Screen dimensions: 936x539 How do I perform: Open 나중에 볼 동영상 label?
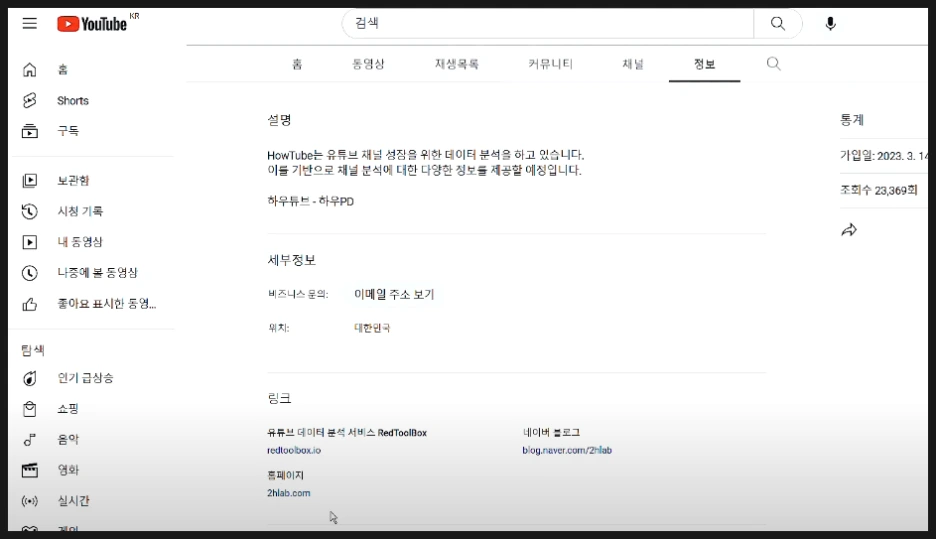97,273
